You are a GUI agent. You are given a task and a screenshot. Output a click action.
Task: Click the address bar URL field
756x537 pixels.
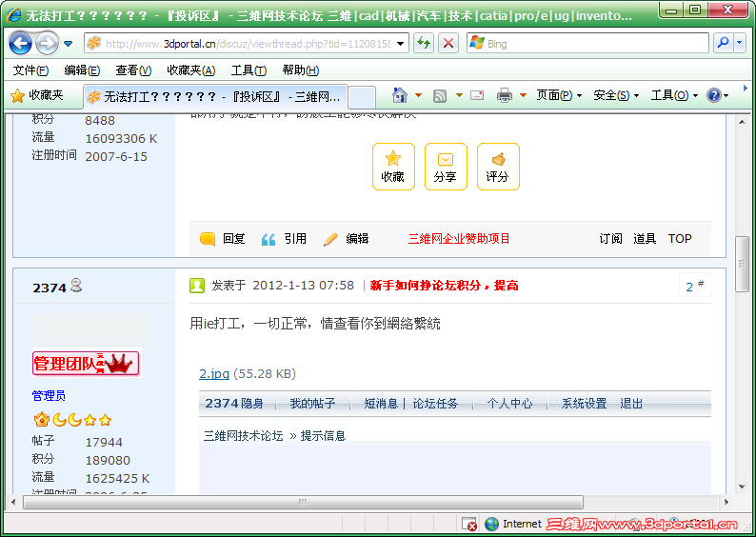tap(247, 44)
